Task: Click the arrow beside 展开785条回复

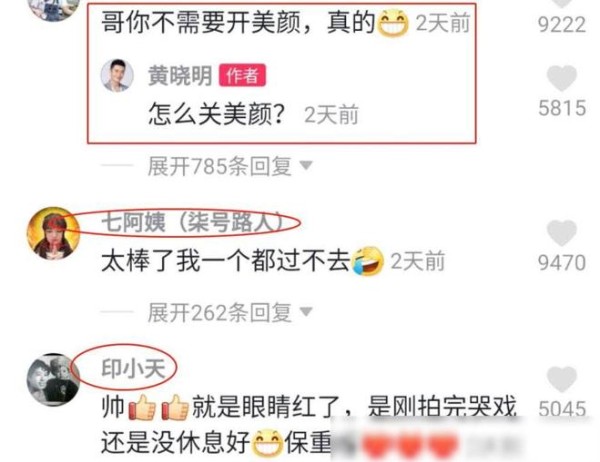Action: click(306, 165)
